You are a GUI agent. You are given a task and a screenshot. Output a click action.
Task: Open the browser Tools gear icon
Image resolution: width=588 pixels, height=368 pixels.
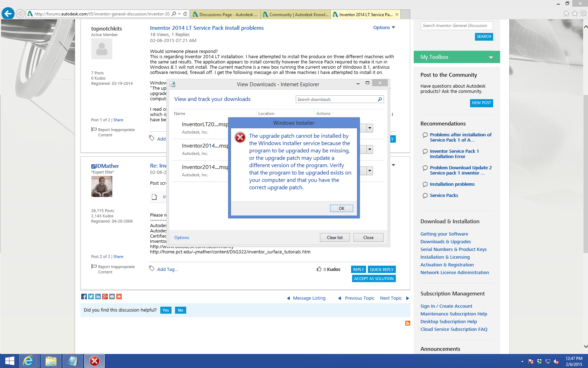583,14
